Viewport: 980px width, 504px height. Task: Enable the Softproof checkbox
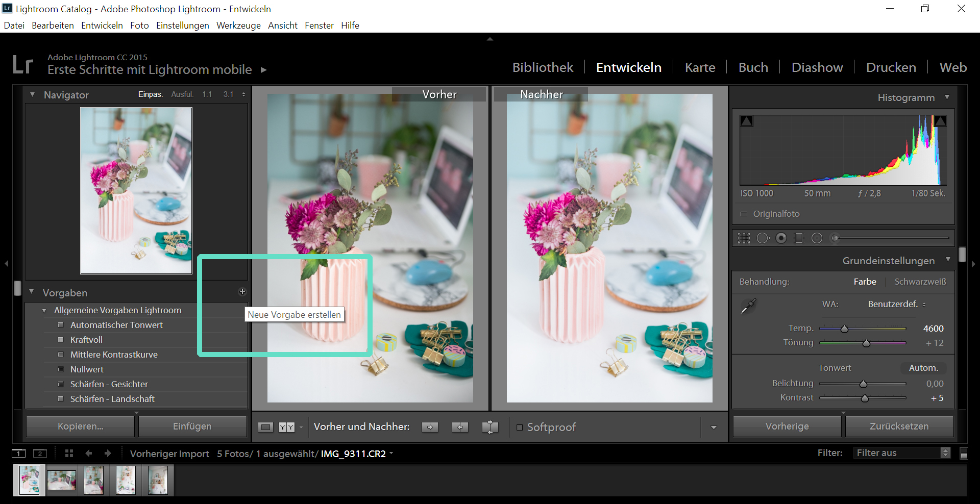520,427
